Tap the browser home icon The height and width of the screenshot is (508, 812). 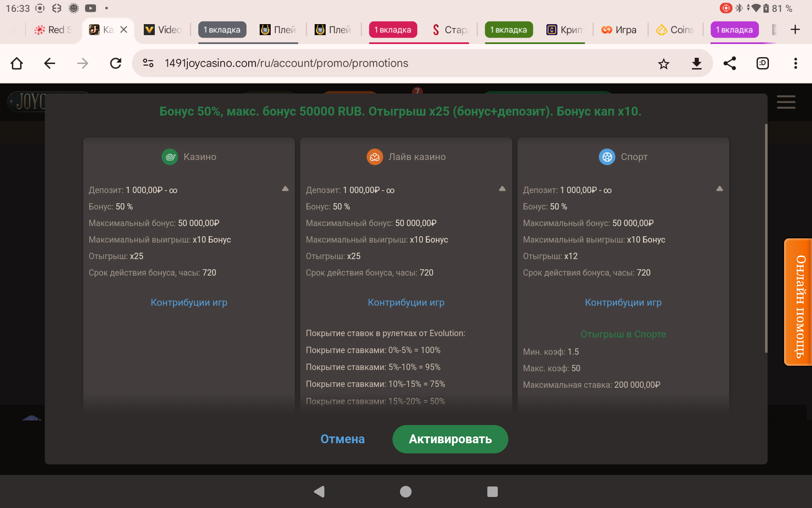coord(17,63)
